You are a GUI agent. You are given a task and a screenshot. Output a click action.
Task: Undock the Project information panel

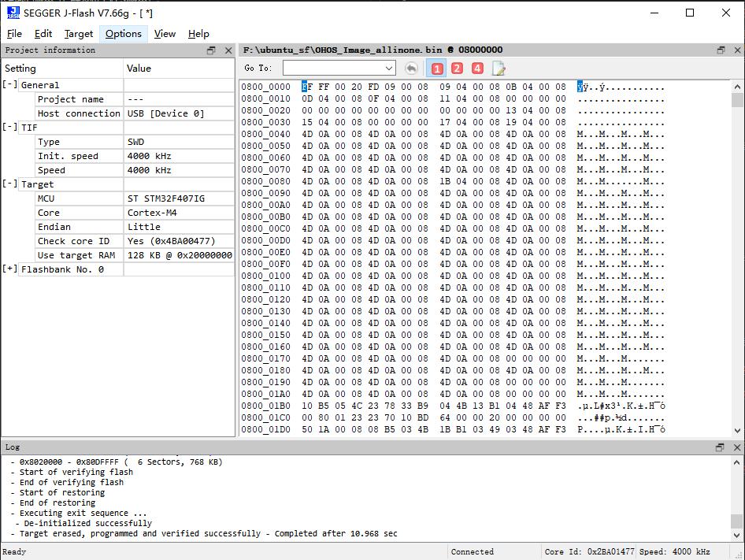(x=211, y=50)
